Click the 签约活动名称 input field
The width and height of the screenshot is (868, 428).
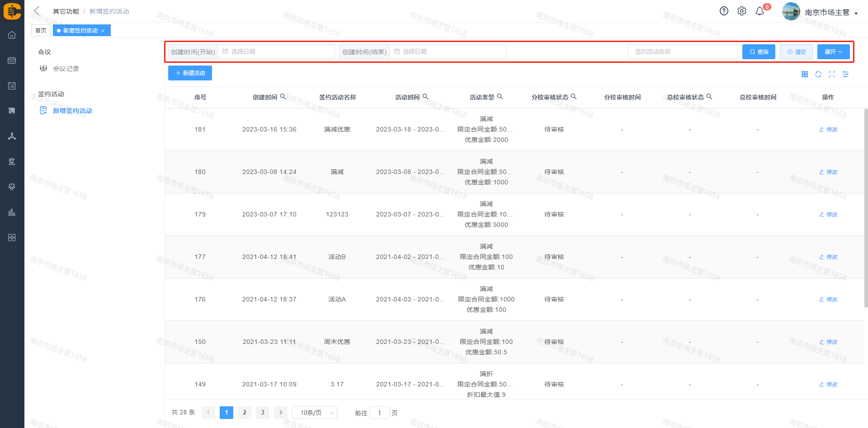[x=682, y=52]
